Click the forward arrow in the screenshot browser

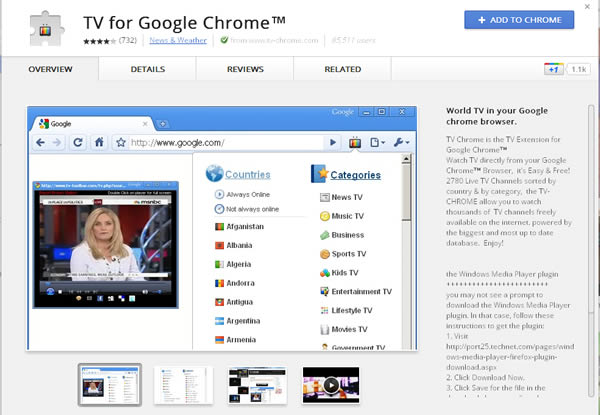[x=57, y=143]
